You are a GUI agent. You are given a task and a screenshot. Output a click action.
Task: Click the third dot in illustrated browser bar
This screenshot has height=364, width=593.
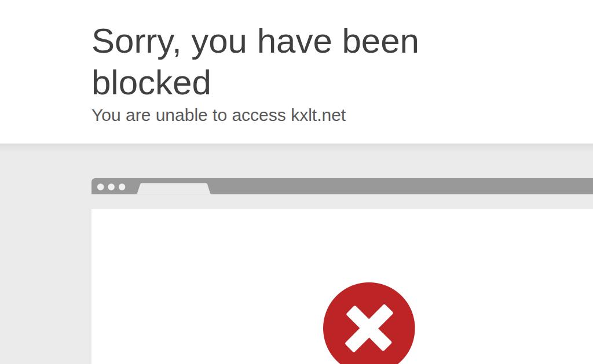(x=122, y=187)
